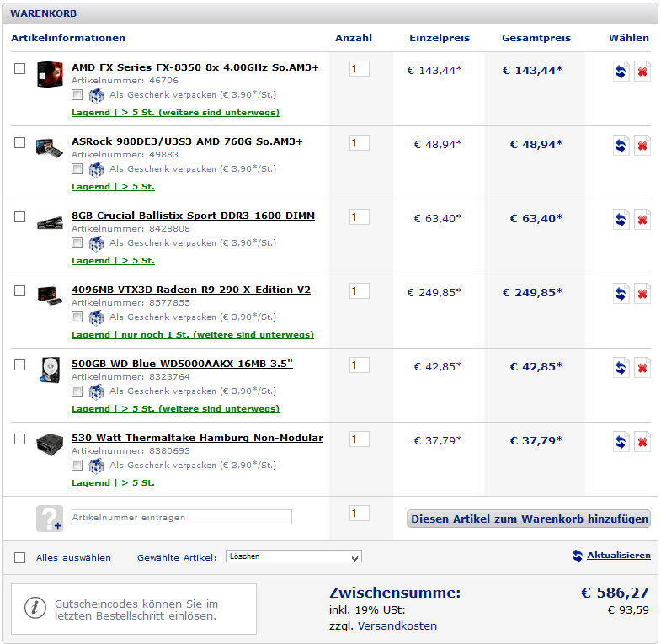This screenshot has width=661, height=644.
Task: Delete the AMD FX-8350 with the red X
Action: pyautogui.click(x=642, y=72)
